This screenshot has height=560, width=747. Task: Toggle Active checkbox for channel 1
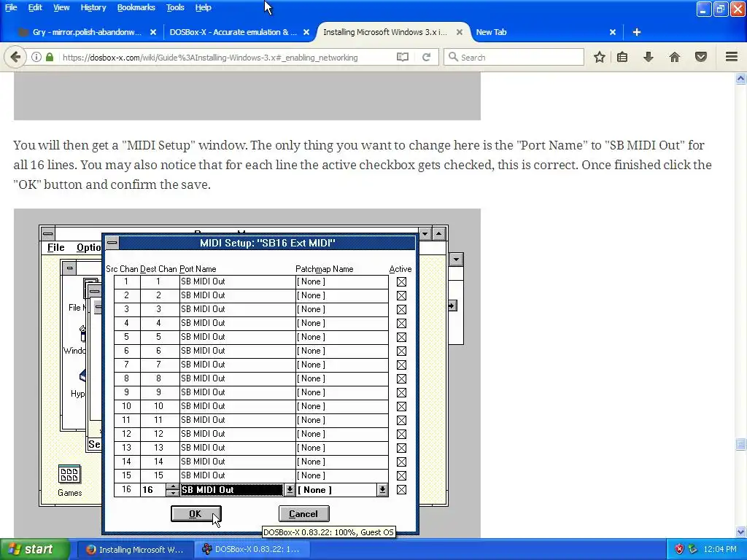tap(402, 282)
